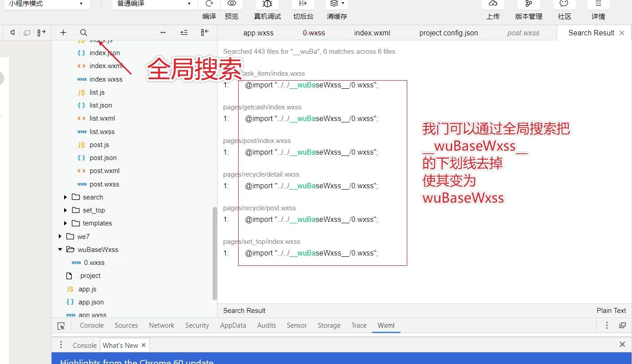Toggle the simulator mute speaker icon

tap(13, 33)
